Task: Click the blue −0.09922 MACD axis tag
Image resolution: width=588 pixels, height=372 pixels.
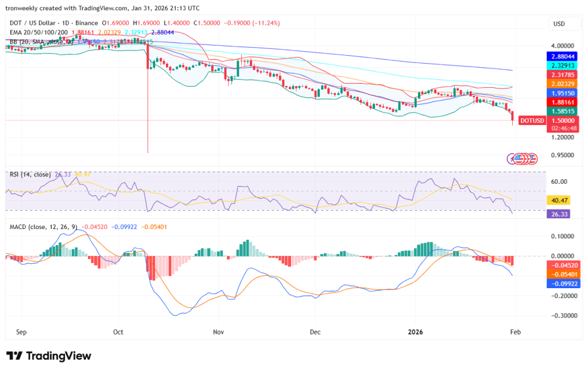Action: pos(563,284)
